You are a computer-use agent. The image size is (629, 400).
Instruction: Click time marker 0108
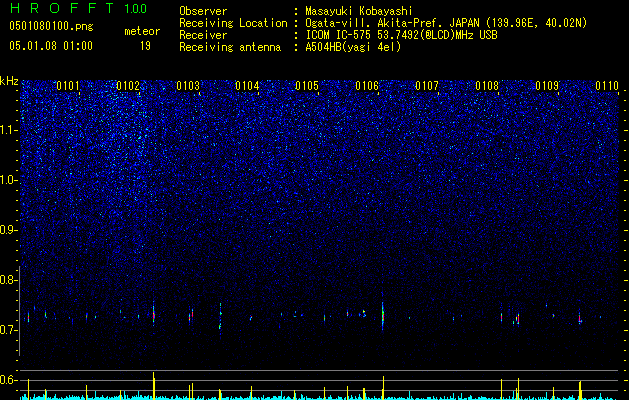coord(487,86)
